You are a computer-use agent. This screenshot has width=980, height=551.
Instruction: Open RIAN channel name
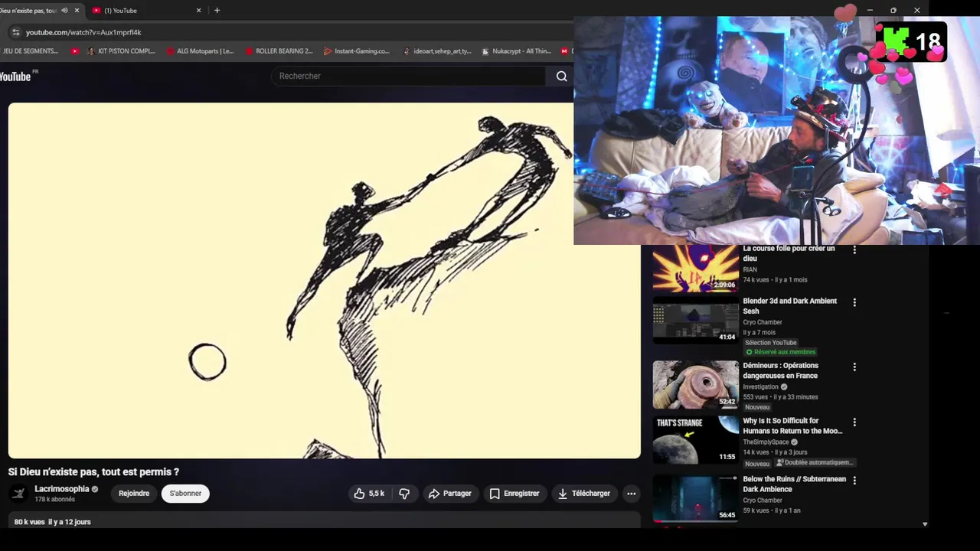[750, 269]
